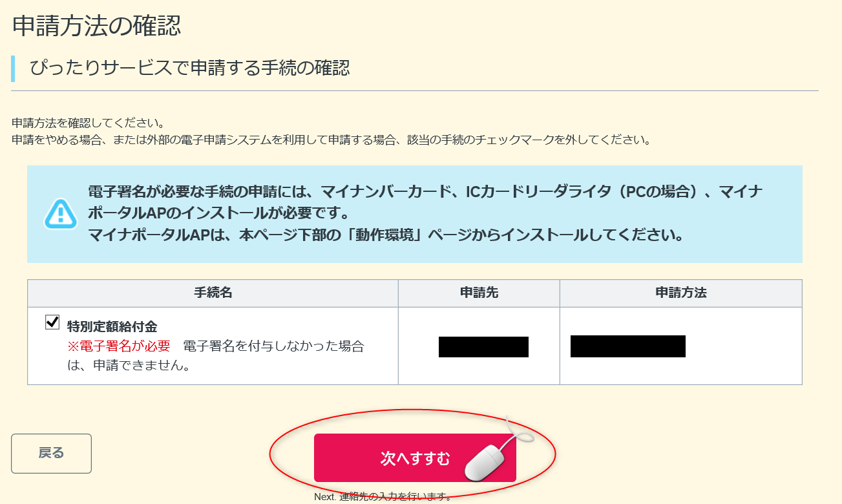Click the 申請方法を確認してください instruction line

(x=89, y=123)
